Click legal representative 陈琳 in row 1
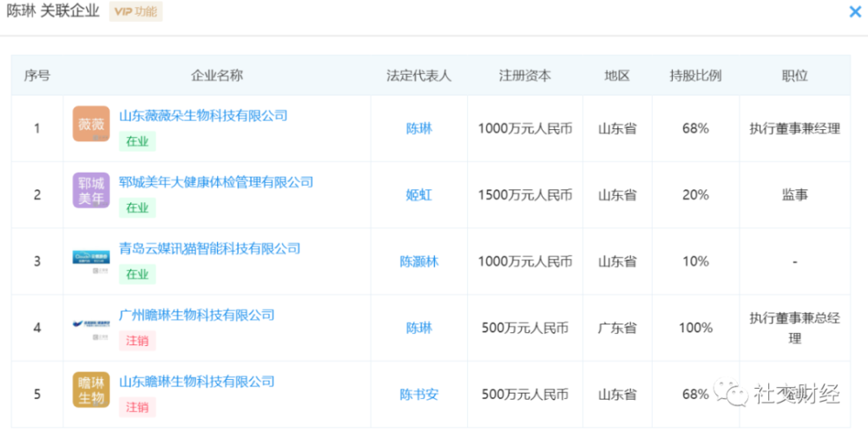This screenshot has height=432, width=868. pos(418,128)
